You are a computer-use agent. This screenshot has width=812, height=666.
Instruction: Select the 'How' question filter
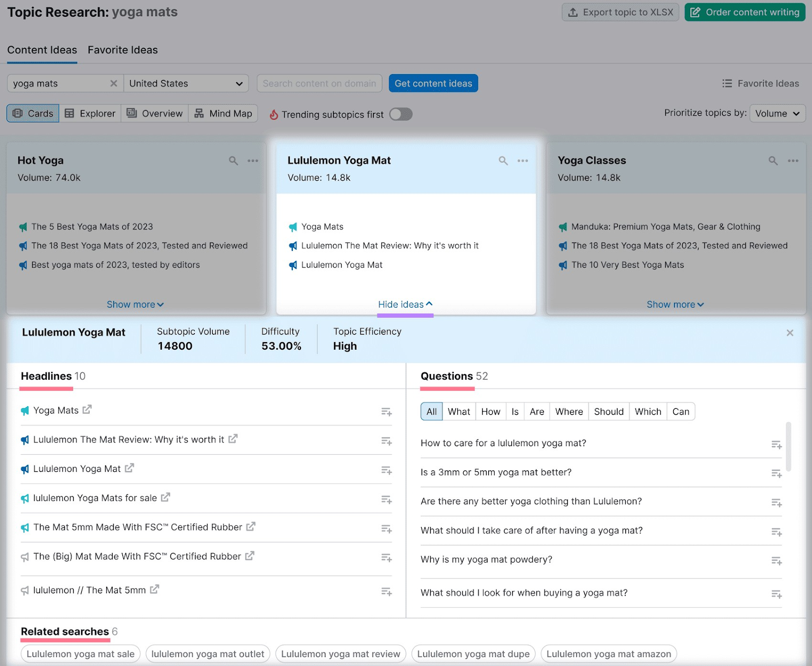[490, 412]
